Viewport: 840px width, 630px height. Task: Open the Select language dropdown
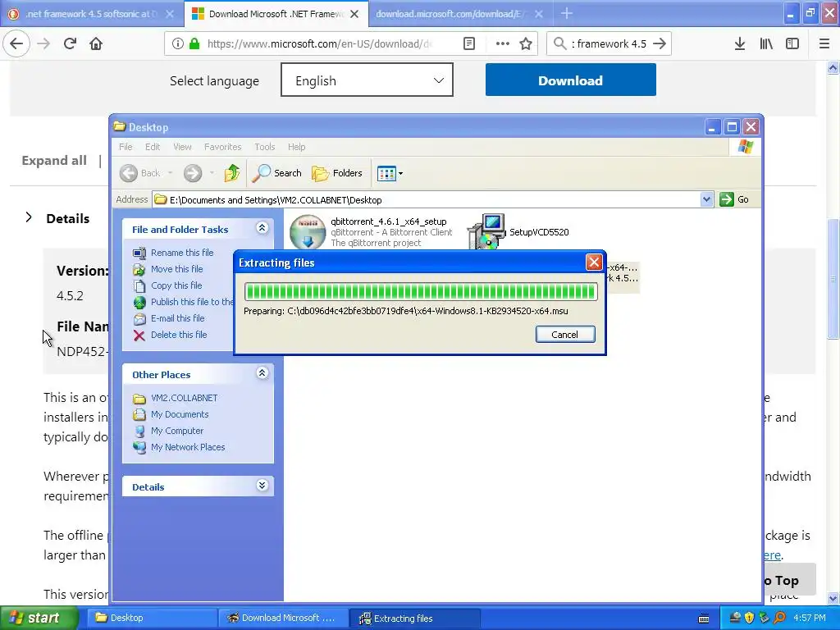[367, 80]
